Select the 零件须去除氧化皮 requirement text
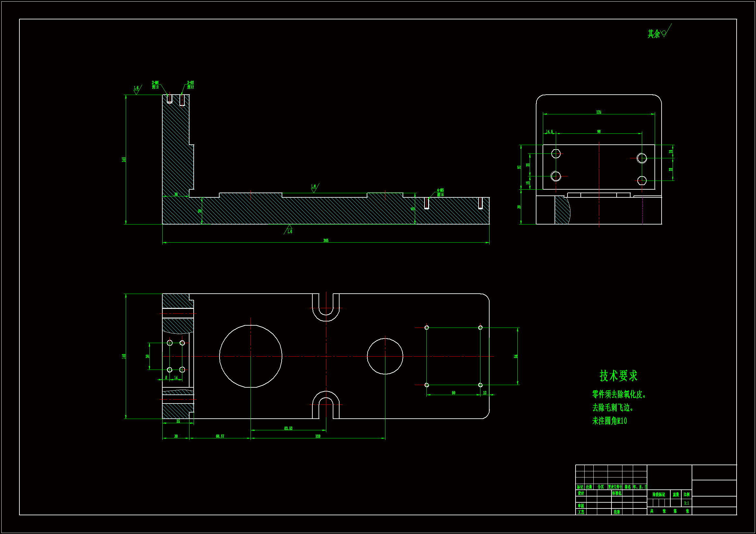Viewport: 756px width, 534px height. click(619, 394)
